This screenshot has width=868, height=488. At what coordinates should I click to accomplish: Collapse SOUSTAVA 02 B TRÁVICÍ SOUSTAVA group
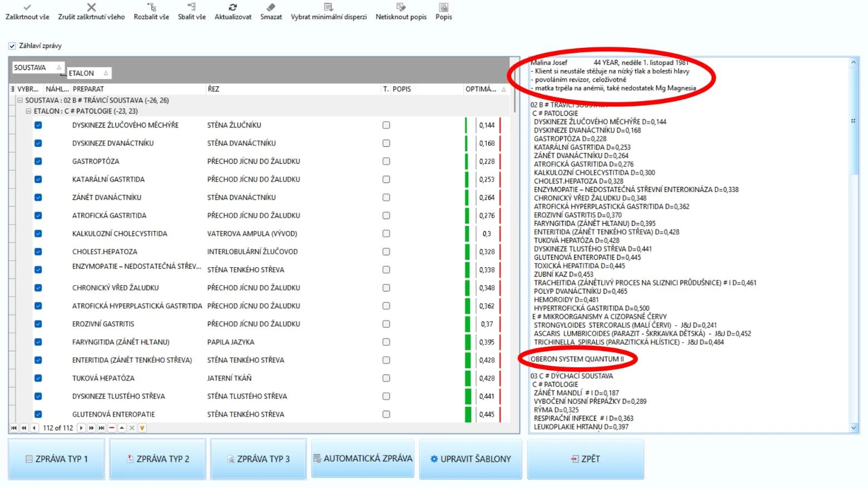click(x=20, y=101)
